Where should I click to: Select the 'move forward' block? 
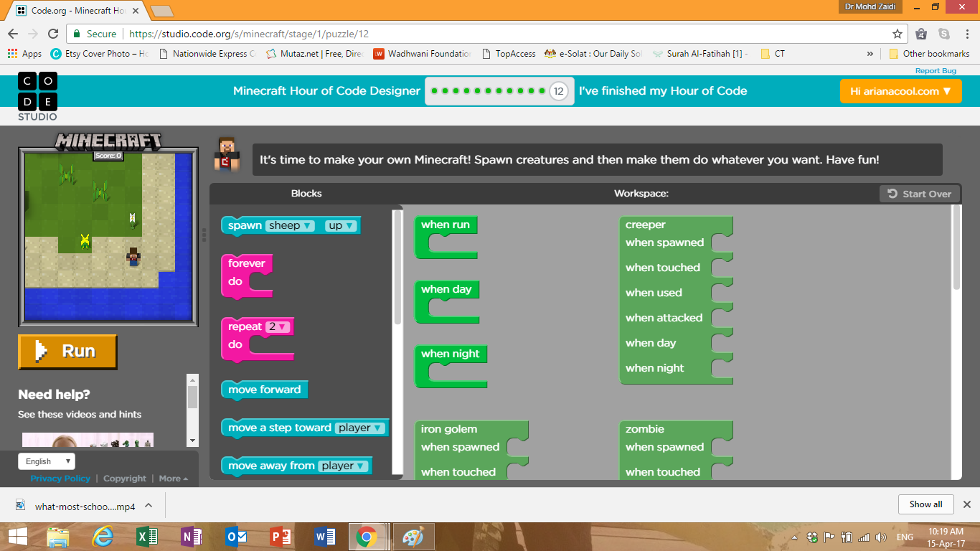click(x=264, y=390)
